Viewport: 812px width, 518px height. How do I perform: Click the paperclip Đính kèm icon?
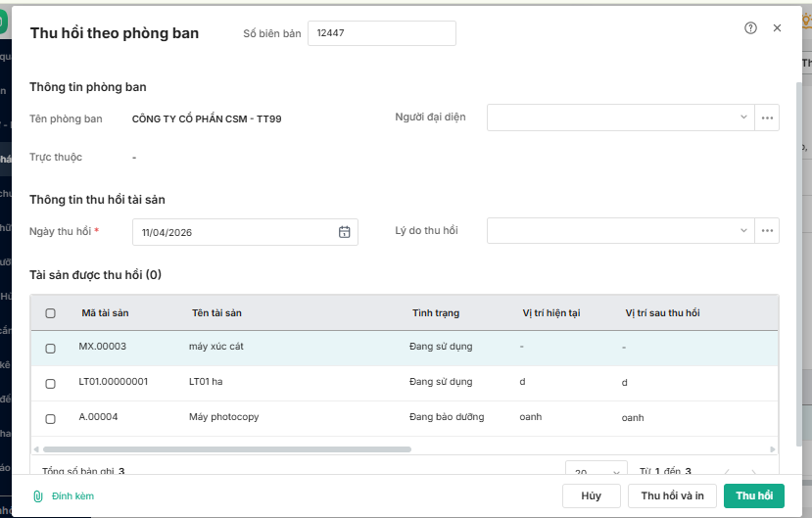[38, 496]
